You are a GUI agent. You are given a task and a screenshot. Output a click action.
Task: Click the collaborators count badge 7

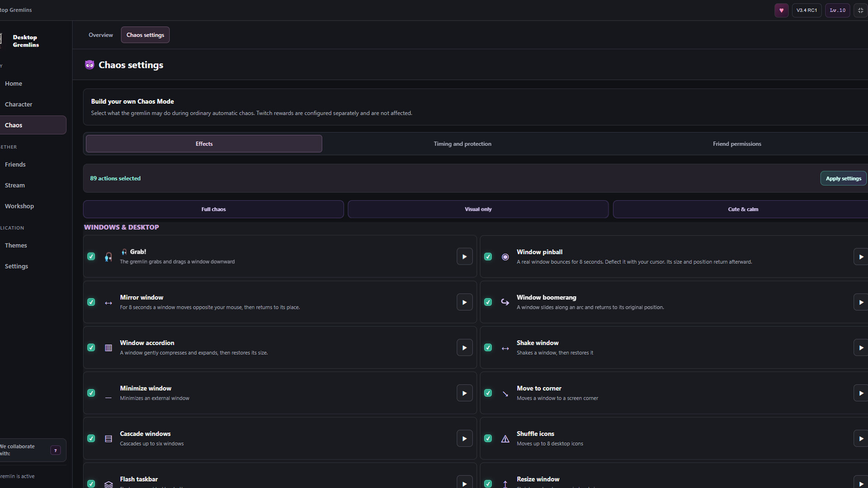tap(56, 450)
